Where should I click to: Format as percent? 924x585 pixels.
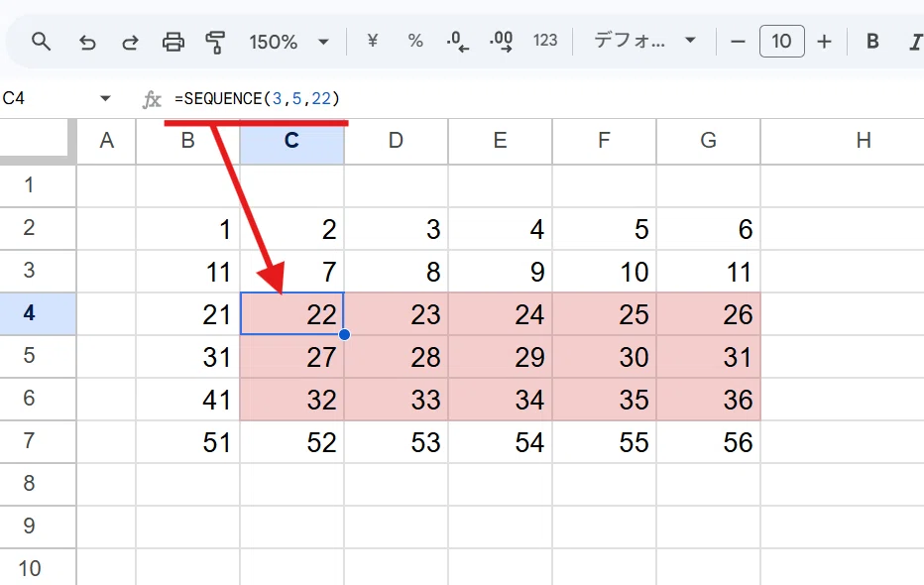click(x=415, y=41)
